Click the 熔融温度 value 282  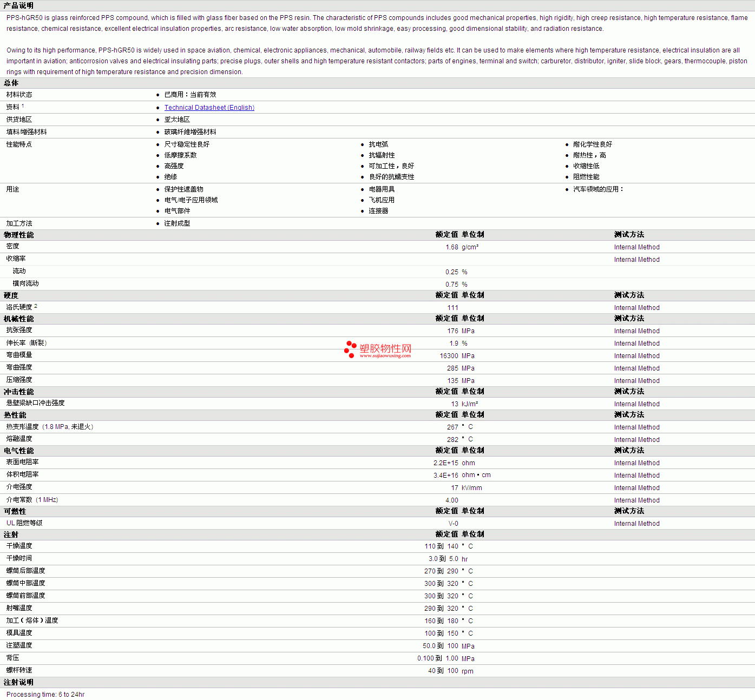453,440
